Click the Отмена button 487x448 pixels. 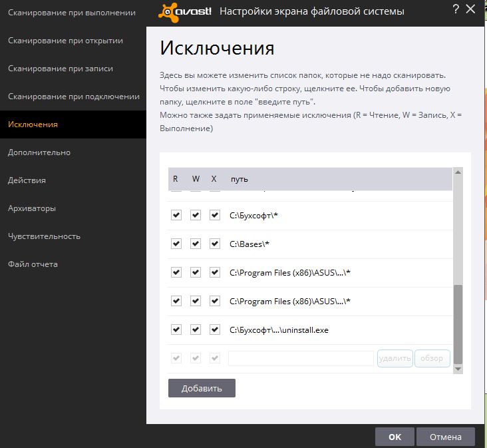point(445,437)
